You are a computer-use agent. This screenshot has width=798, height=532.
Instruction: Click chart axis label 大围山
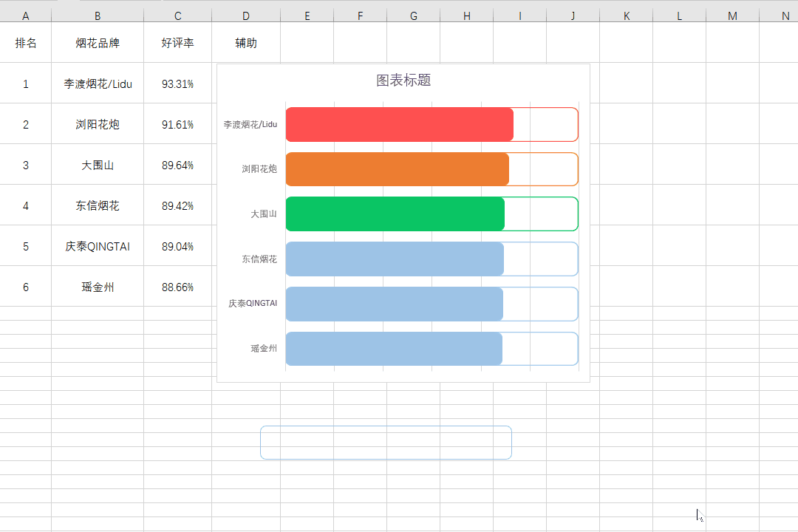click(x=264, y=214)
